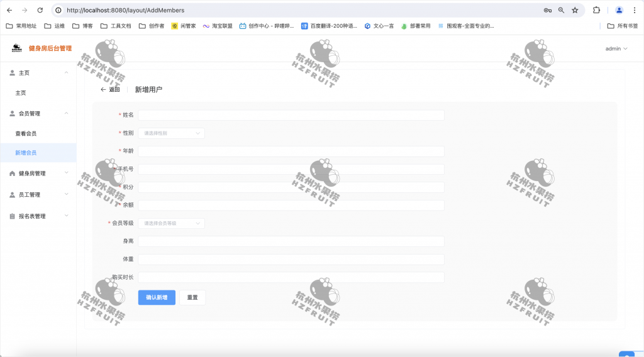Open the 会员等级 membership level dropdown
644x357 pixels.
(x=171, y=223)
